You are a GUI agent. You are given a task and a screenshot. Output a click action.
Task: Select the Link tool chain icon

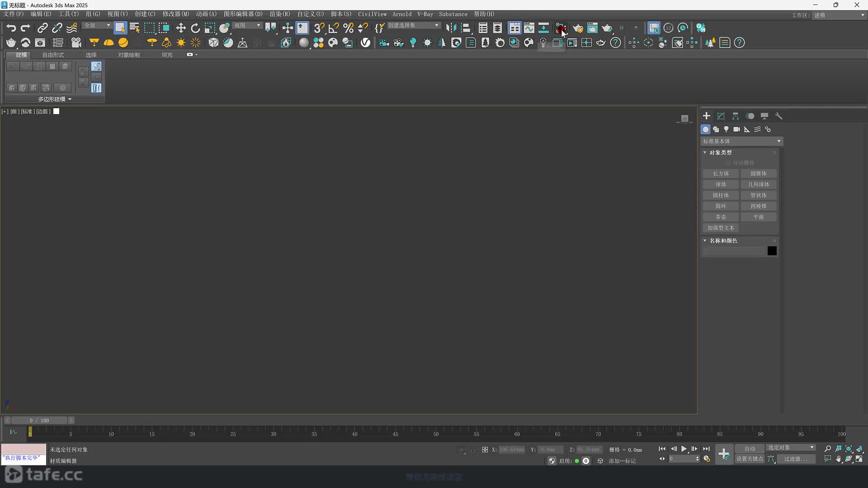42,28
